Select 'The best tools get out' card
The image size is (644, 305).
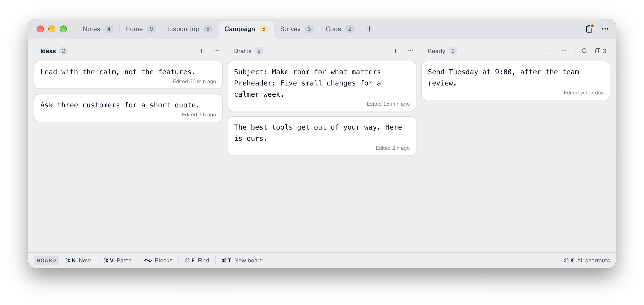(x=322, y=136)
